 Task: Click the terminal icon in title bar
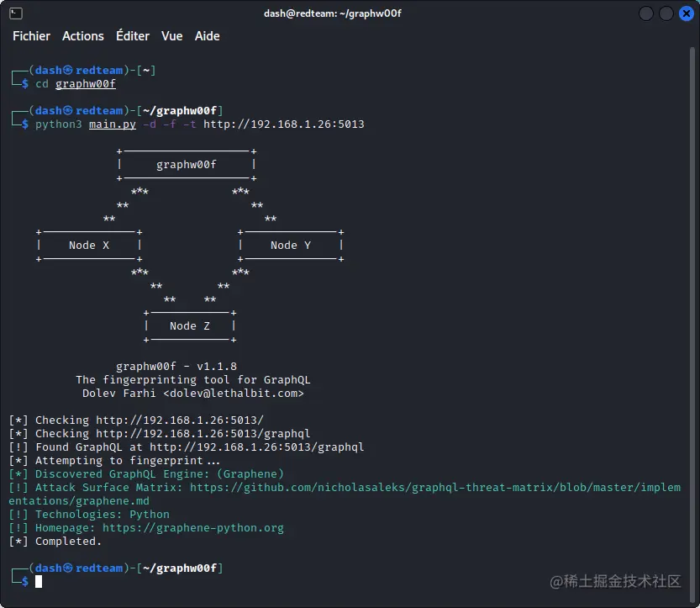[16, 13]
